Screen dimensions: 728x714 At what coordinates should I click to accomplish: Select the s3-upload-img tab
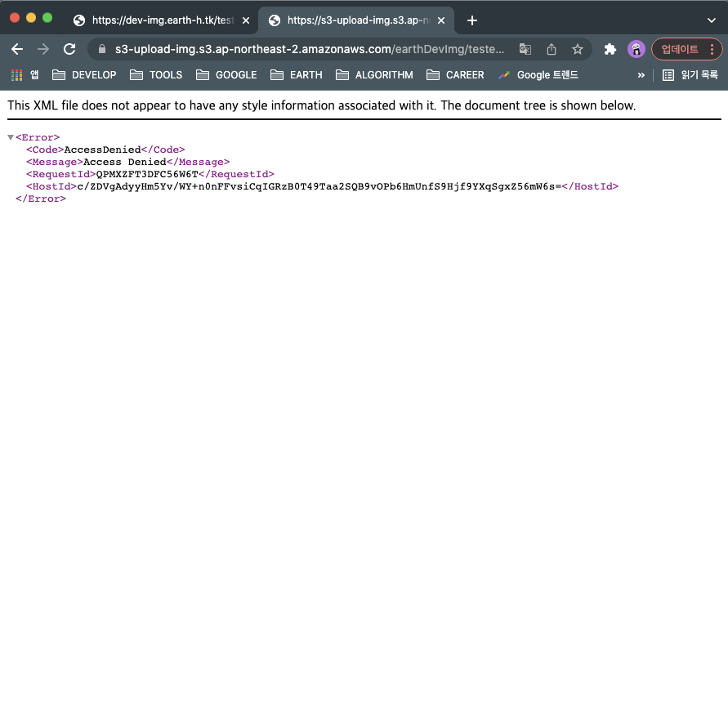(x=358, y=20)
